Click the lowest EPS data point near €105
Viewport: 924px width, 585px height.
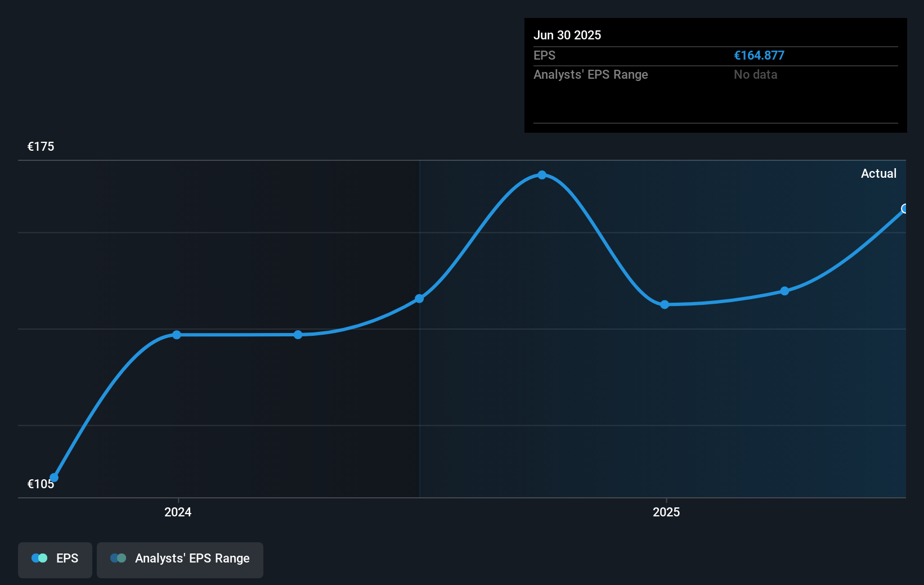click(54, 478)
